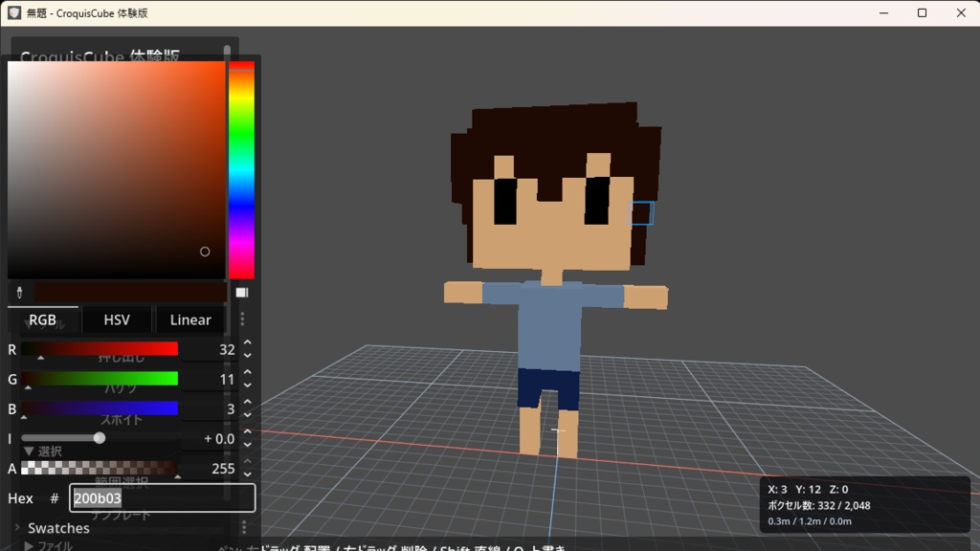Close the CroquisCube window
Viewport: 980px width, 551px height.
[x=961, y=12]
